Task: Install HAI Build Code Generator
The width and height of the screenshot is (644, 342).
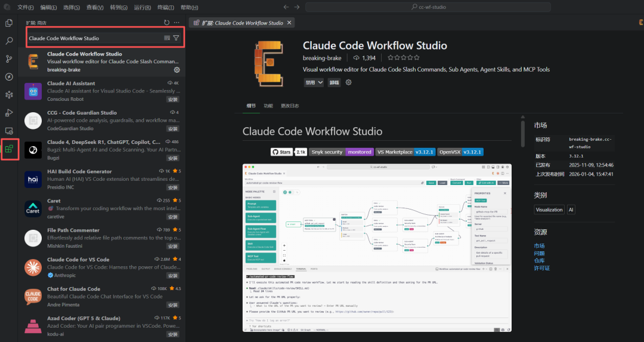Action: click(173, 187)
